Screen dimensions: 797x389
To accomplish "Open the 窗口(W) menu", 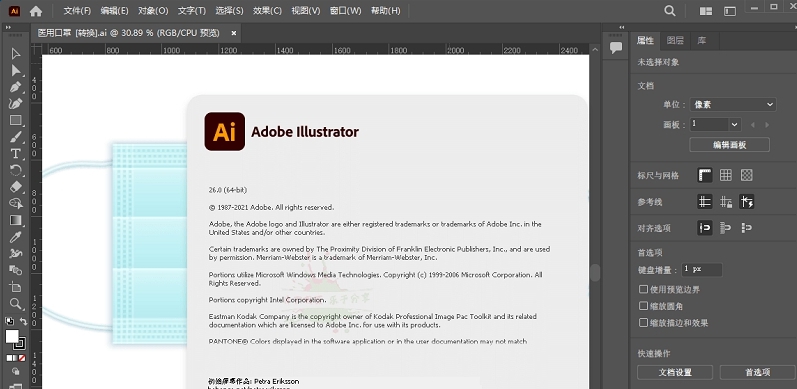I will pyautogui.click(x=345, y=11).
